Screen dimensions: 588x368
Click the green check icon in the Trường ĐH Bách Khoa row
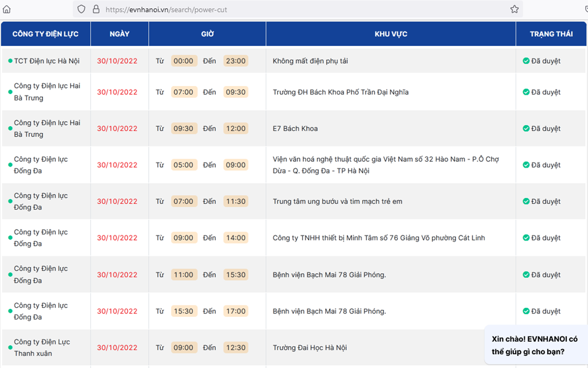pos(526,92)
